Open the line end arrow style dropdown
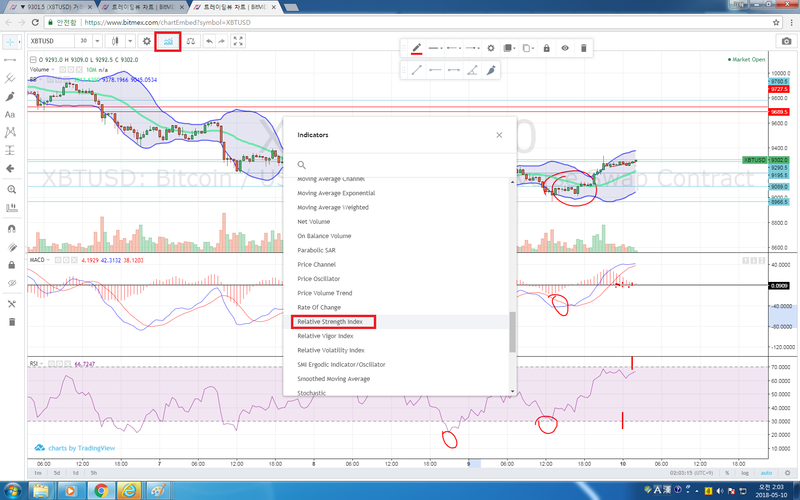 (x=472, y=48)
